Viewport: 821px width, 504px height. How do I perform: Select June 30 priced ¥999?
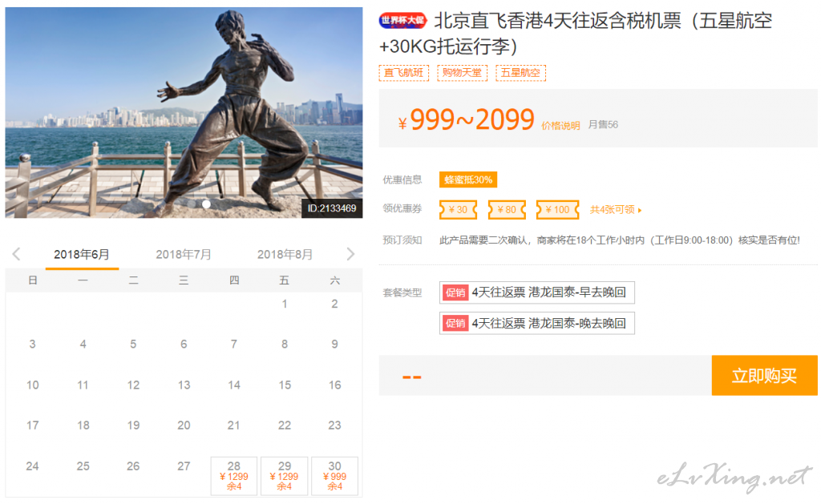(334, 476)
